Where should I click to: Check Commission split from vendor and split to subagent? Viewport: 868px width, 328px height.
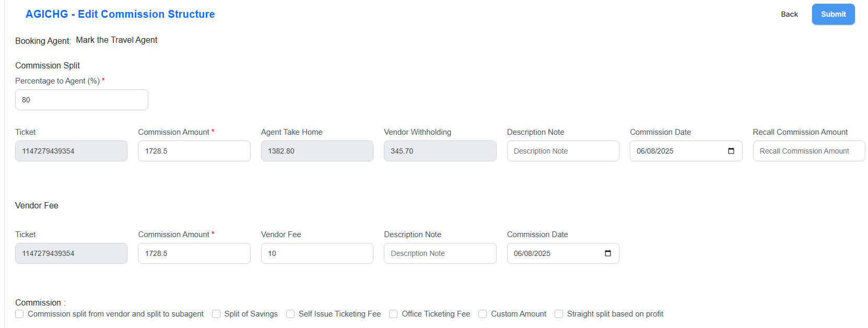(19, 314)
